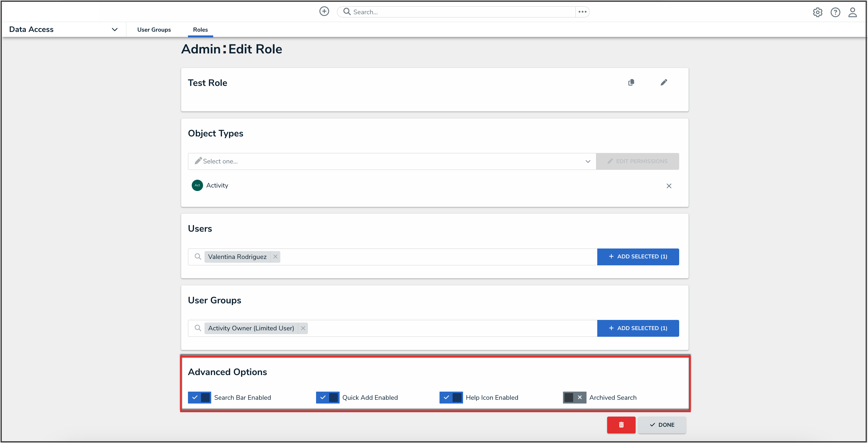Click the Done button
The width and height of the screenshot is (868, 443).
(x=662, y=425)
